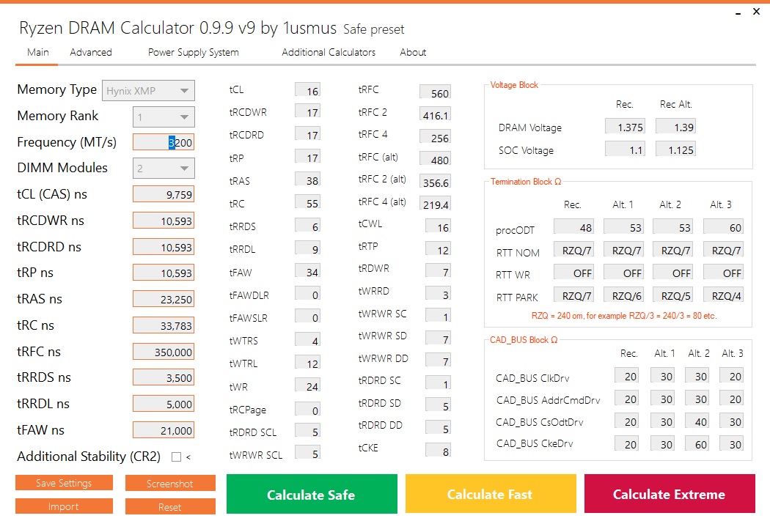The height and width of the screenshot is (532, 770).
Task: Click the yellow Calculate Fast button
Action: (x=491, y=494)
